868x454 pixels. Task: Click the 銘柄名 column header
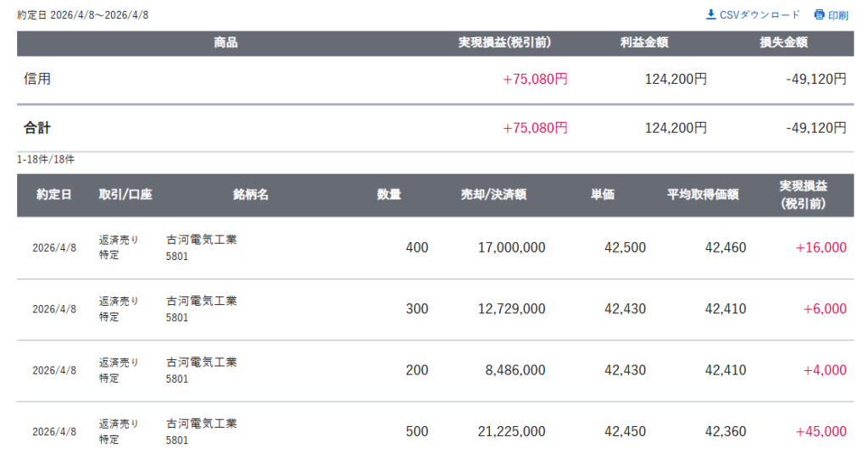(251, 195)
